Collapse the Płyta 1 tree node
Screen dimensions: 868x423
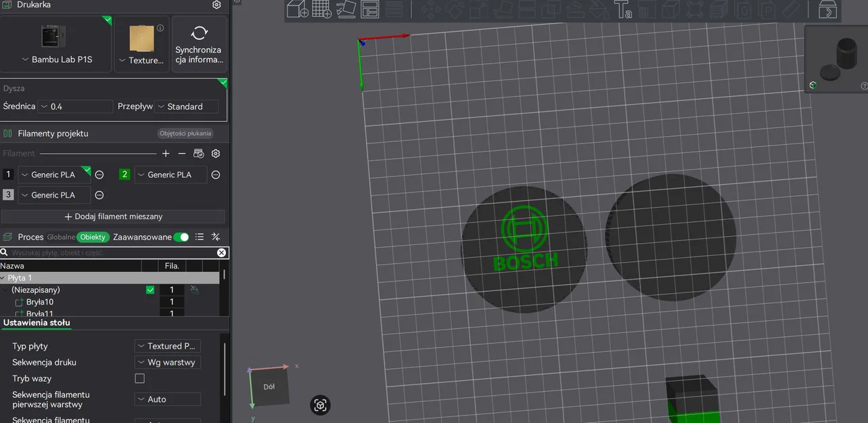click(x=3, y=278)
